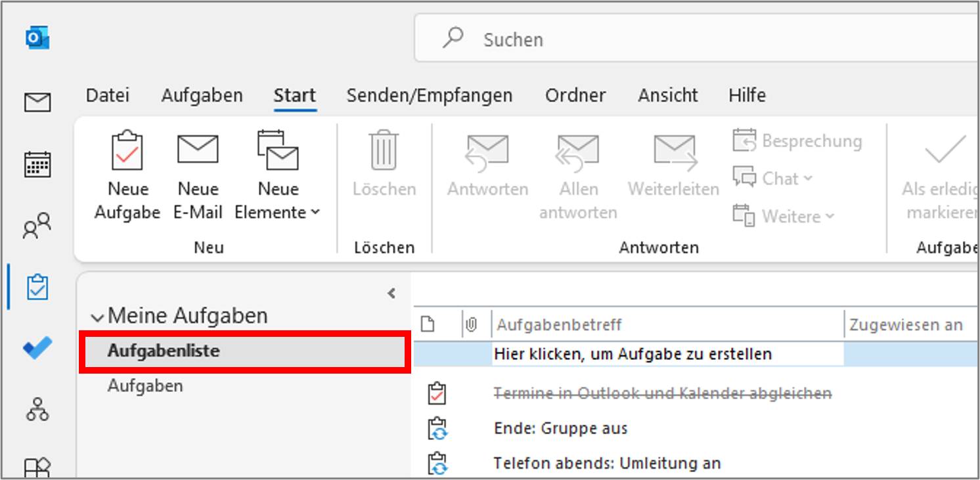The width and height of the screenshot is (980, 480).
Task: Click the search magnifier icon
Action: click(x=453, y=39)
